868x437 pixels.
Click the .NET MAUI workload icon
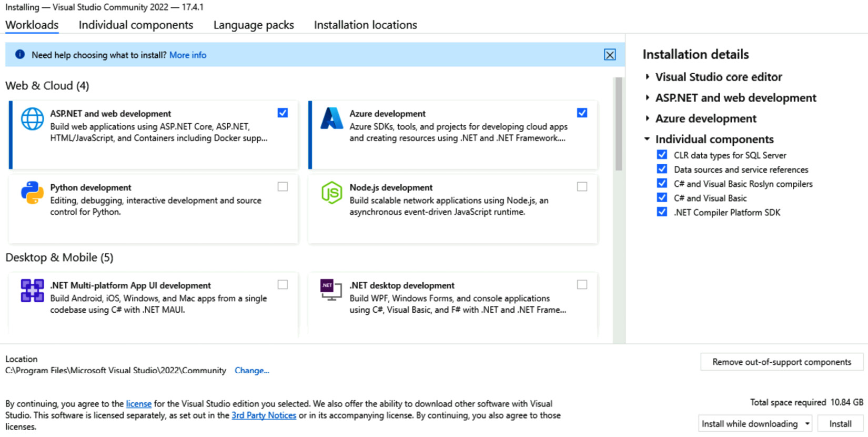click(x=32, y=291)
